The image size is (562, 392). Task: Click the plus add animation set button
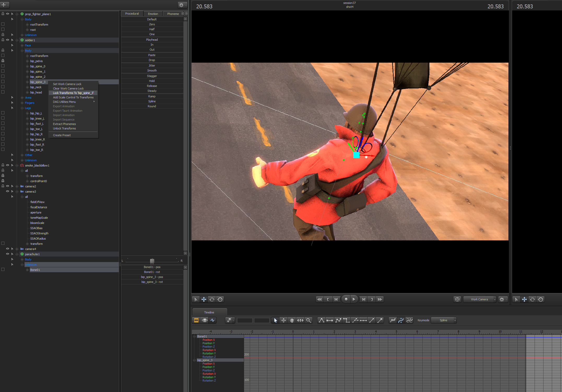(5, 5)
